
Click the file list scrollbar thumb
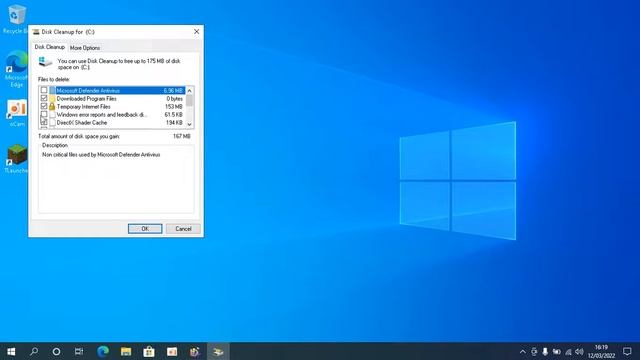(x=189, y=100)
